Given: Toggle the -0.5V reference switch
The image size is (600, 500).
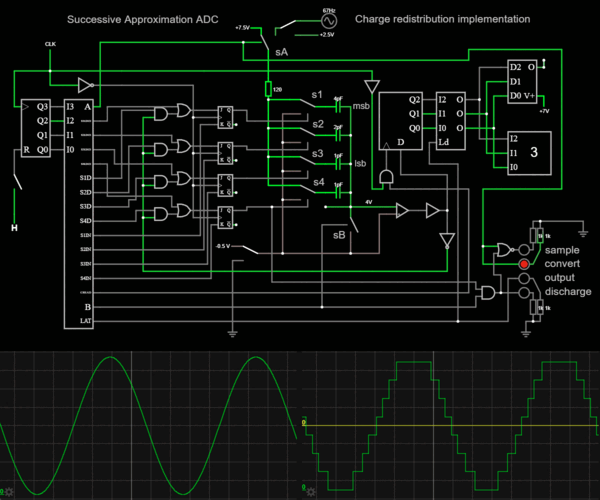Looking at the screenshot, I should coord(250,249).
